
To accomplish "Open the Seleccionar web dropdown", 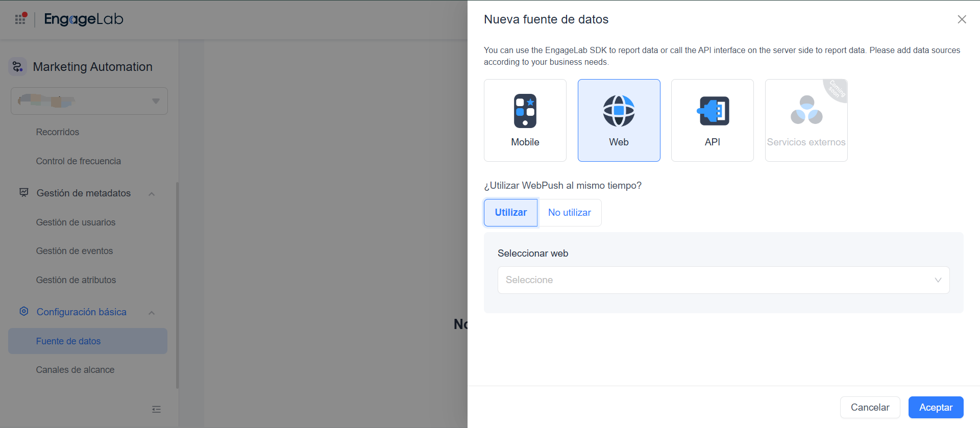I will [x=724, y=280].
